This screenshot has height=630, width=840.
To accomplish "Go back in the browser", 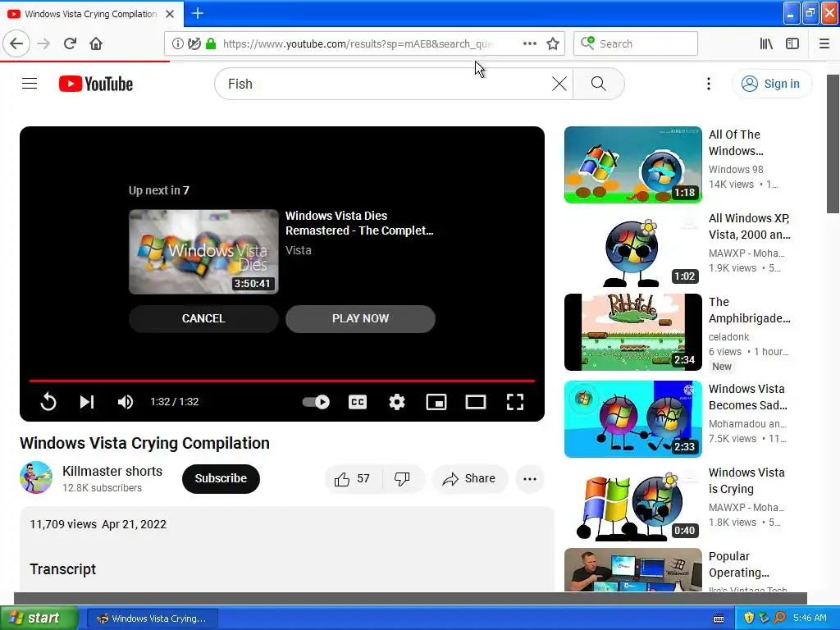I will tap(16, 43).
